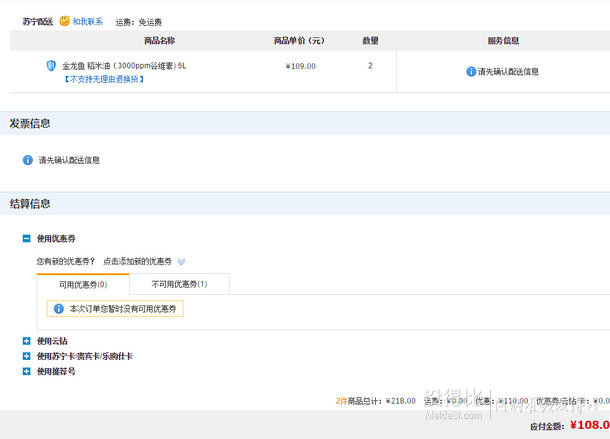
Task: Select the quantity value 2
Action: [370, 66]
